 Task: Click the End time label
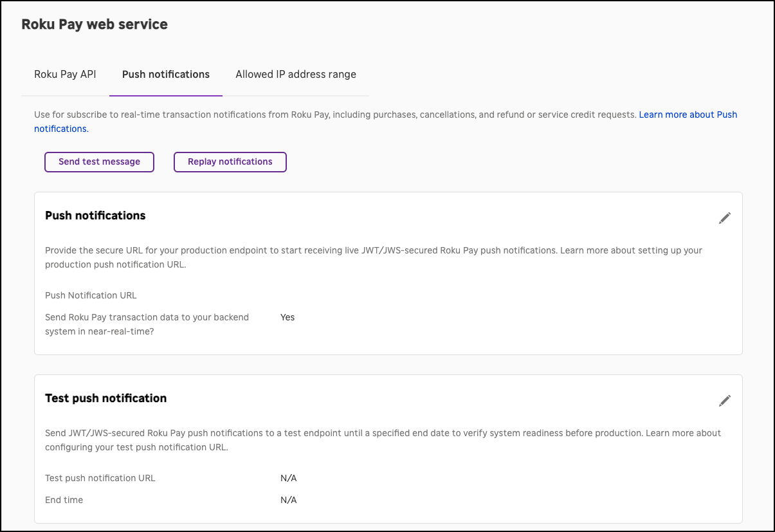[x=64, y=499]
